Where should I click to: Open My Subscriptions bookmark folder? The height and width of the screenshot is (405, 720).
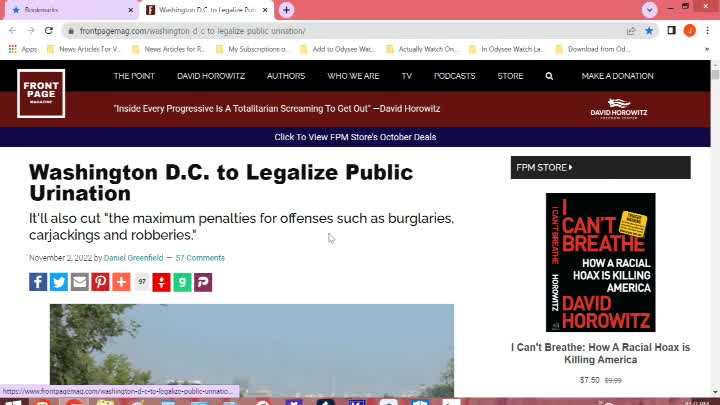point(253,49)
